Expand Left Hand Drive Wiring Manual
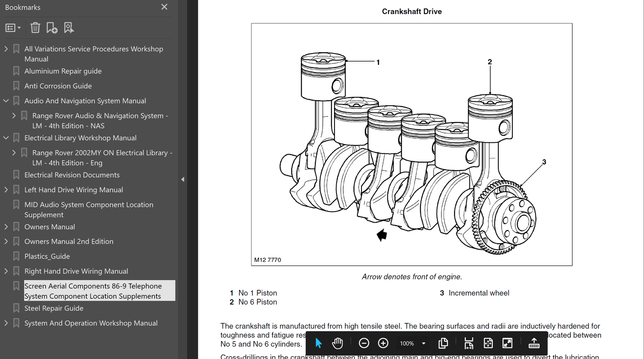Viewport: 644px width, 359px height. pos(6,190)
